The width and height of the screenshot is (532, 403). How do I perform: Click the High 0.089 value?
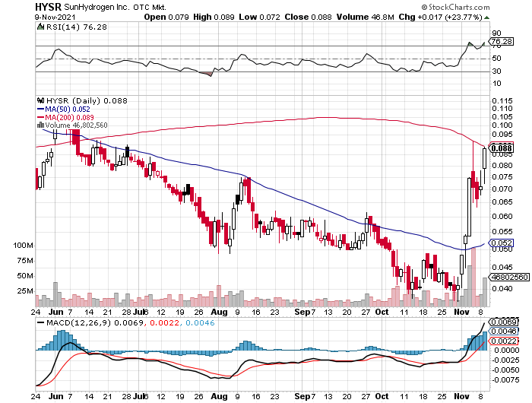click(x=214, y=17)
